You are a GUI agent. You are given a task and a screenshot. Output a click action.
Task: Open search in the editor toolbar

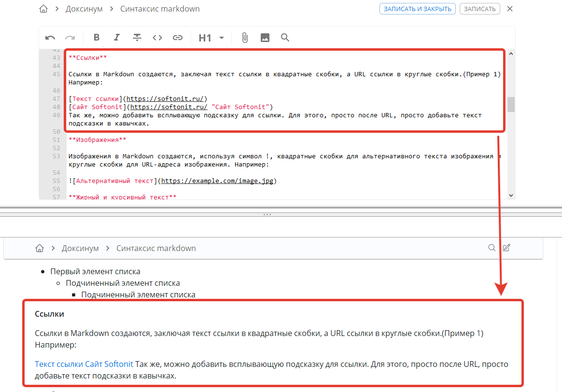click(x=285, y=38)
